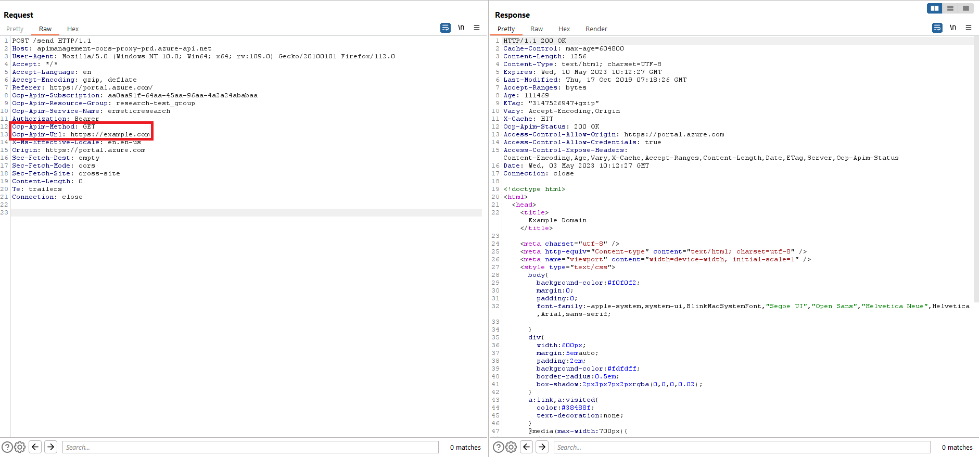The height and width of the screenshot is (457, 980).
Task: Click 'Ocp-Apim-Status: 200 OK' response header
Action: 551,126
